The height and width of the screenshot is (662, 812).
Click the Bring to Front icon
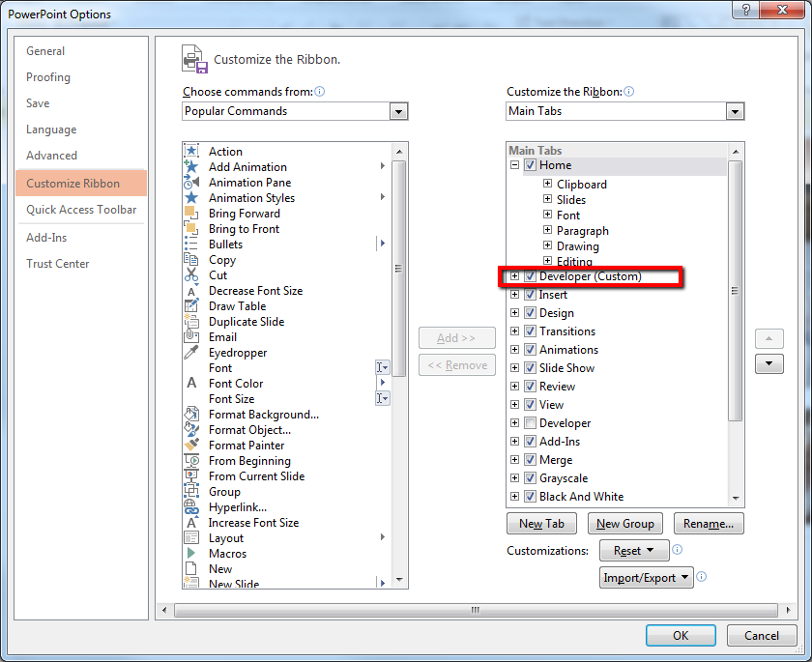point(191,229)
